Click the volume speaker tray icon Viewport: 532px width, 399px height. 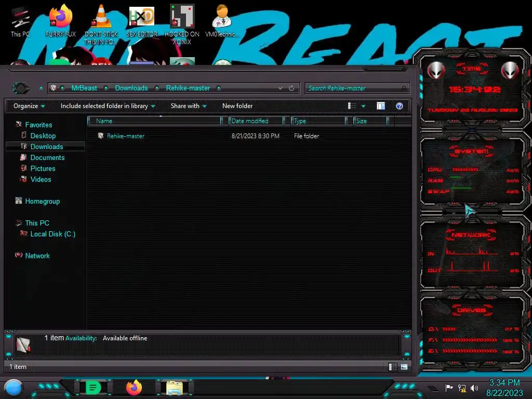474,388
